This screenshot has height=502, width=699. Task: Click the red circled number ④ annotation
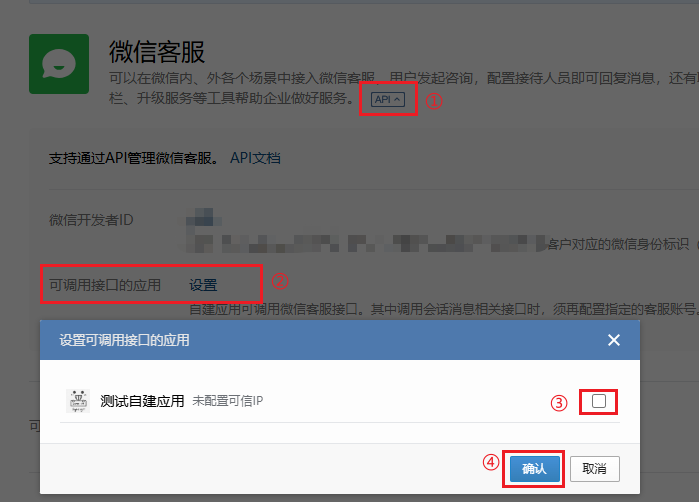click(491, 462)
